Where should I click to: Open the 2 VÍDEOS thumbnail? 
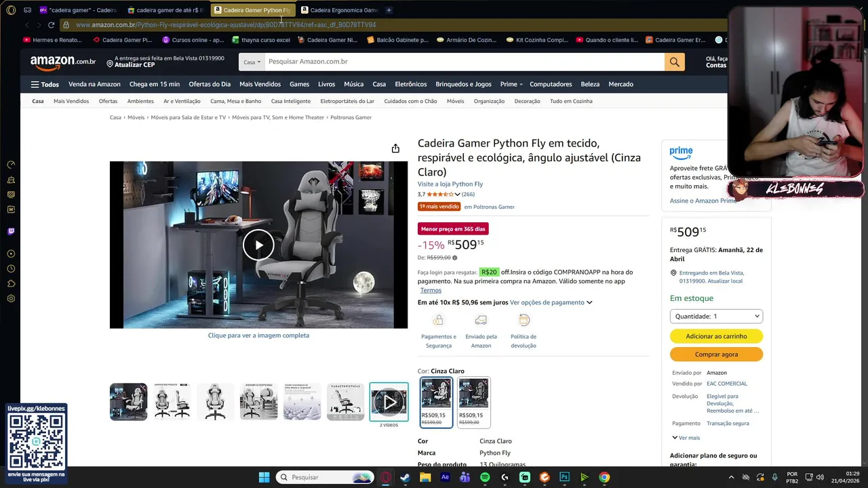point(389,401)
